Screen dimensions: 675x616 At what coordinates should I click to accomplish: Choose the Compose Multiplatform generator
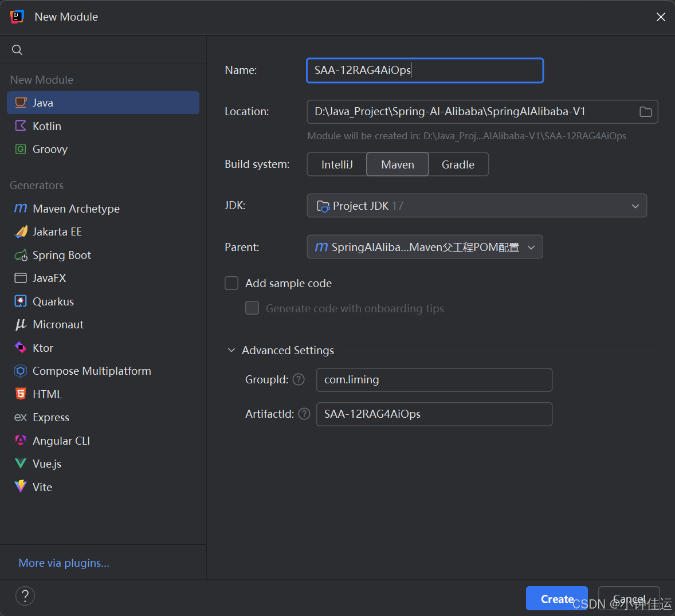pyautogui.click(x=103, y=371)
